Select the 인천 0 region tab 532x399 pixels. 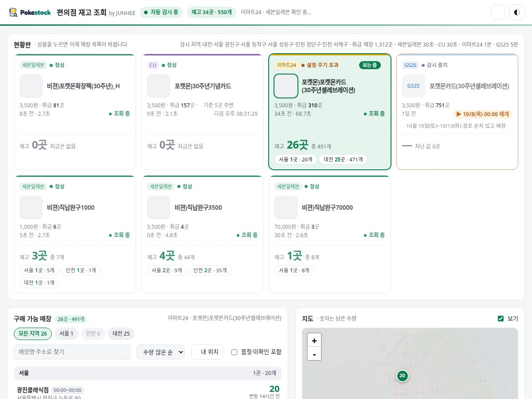coord(93,333)
